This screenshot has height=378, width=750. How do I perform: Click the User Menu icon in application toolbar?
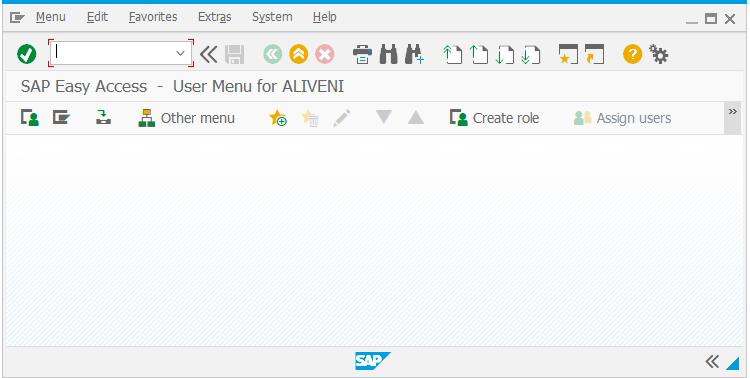[30, 118]
